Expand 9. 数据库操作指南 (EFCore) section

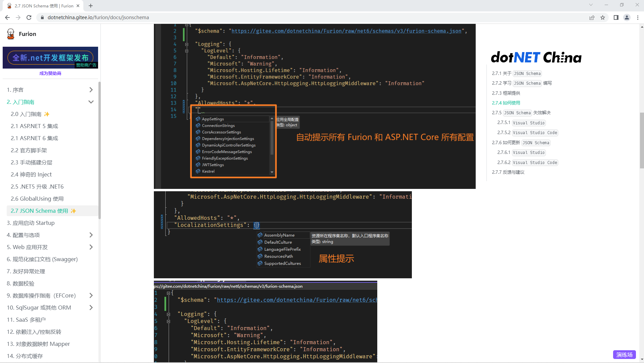point(91,295)
